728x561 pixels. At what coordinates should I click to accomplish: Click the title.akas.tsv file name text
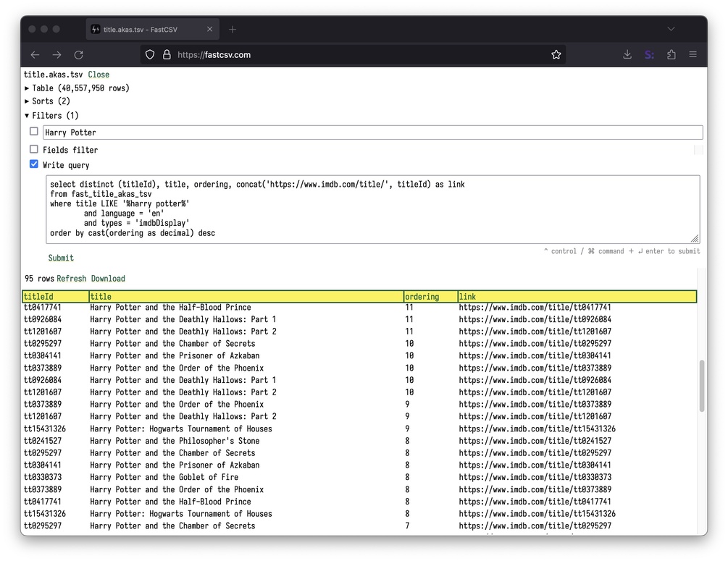pos(54,75)
